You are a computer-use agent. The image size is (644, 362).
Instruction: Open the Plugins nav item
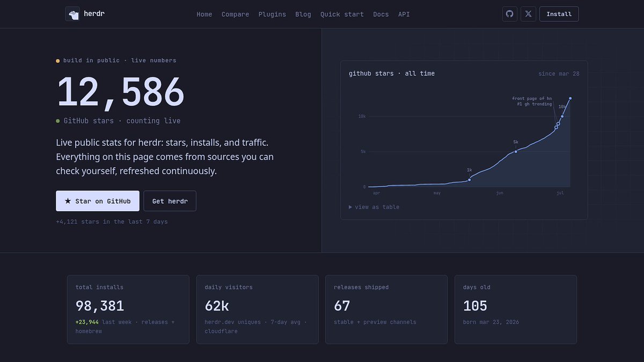[272, 14]
